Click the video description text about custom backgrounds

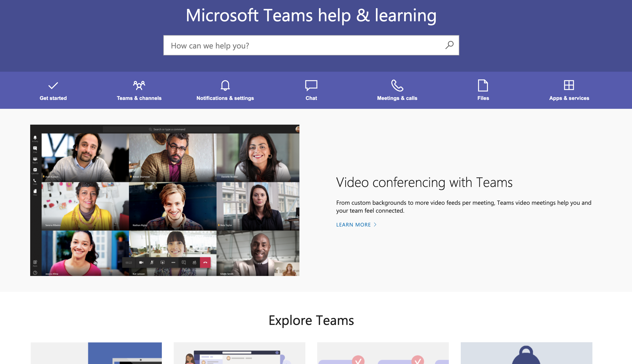click(x=463, y=206)
